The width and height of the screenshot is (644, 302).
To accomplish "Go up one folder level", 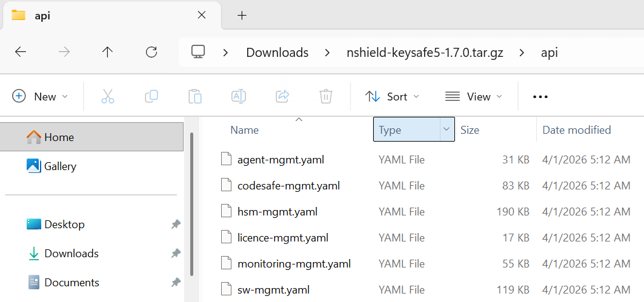I will (108, 52).
